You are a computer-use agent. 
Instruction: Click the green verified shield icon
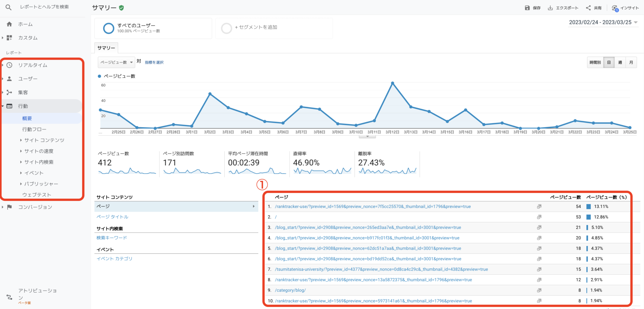pos(121,8)
